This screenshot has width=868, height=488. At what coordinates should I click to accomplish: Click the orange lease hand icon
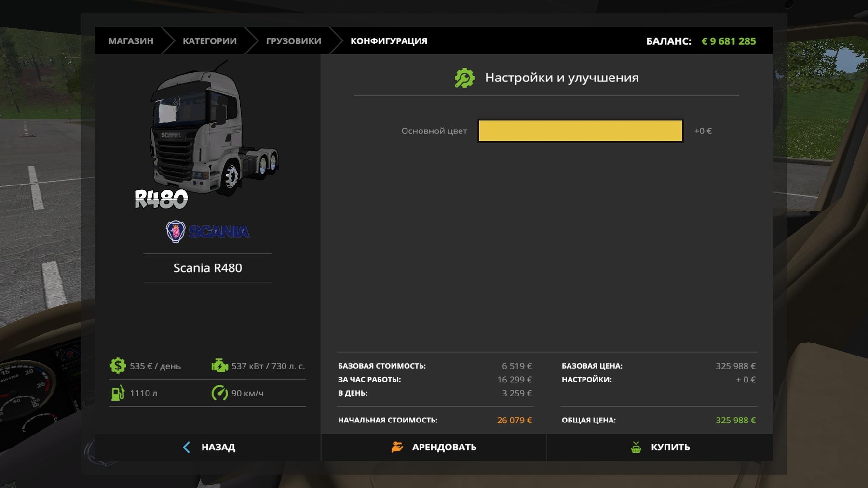coord(397,447)
